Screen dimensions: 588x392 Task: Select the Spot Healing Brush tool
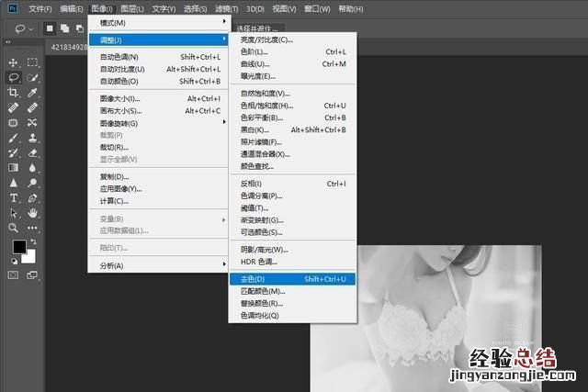tap(13, 108)
